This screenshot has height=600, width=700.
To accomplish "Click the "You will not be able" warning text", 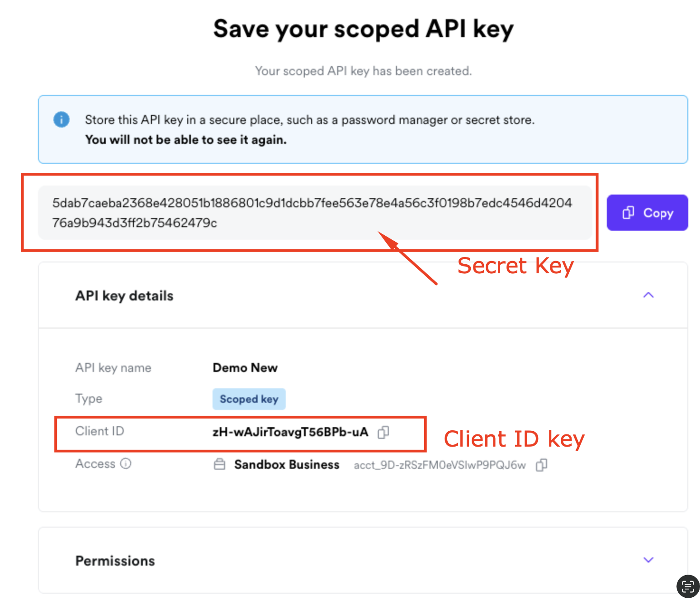I will tap(186, 140).
